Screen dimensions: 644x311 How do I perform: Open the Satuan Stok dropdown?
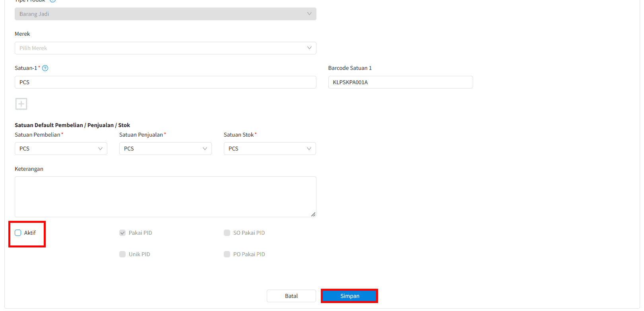tap(270, 149)
